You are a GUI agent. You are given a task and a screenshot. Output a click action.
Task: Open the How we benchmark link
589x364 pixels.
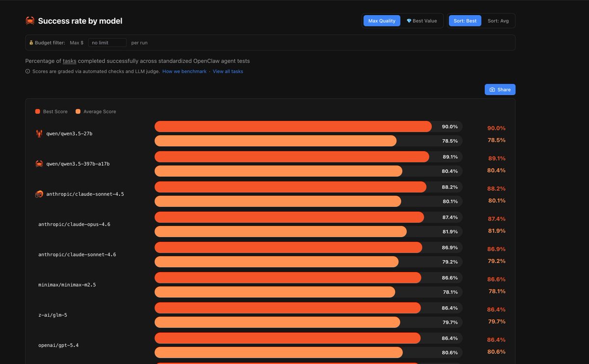184,72
